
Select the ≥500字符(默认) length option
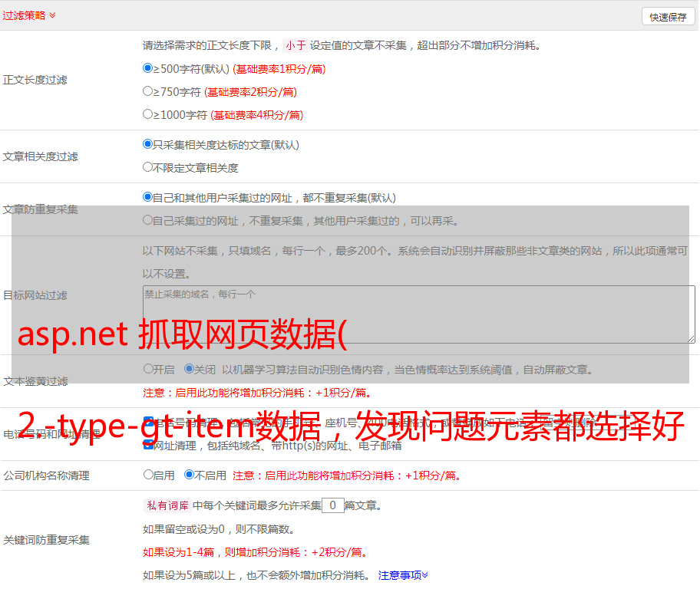[x=148, y=68]
